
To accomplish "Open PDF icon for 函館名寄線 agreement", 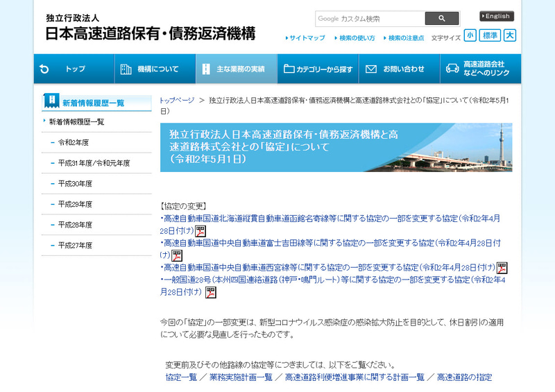I will pyautogui.click(x=200, y=231).
